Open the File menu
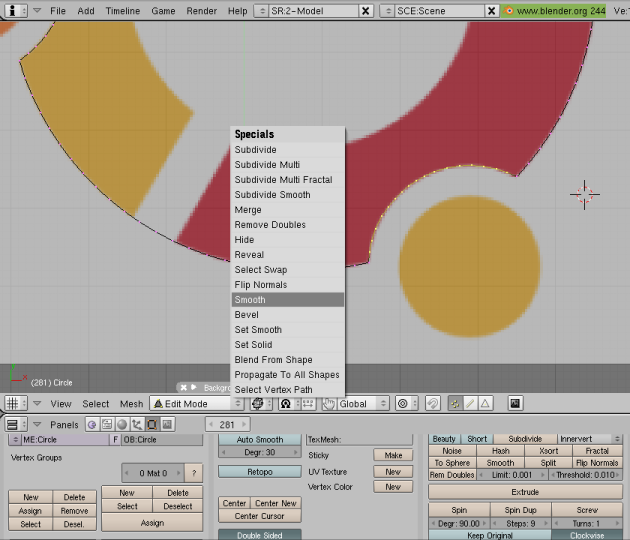Viewport: 630px width, 540px height. tap(58, 11)
